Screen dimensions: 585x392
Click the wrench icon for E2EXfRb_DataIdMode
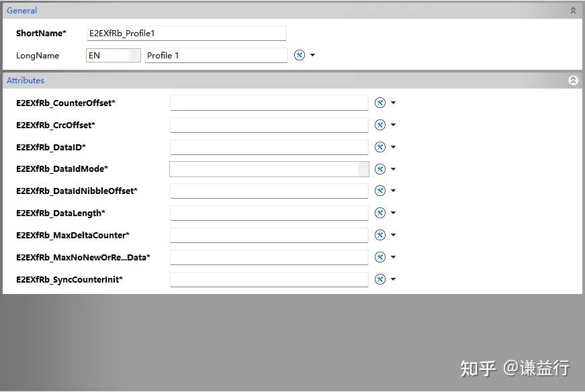380,168
